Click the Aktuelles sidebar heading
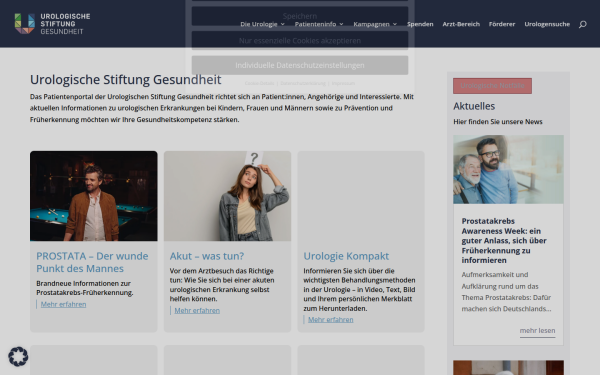The image size is (600, 375). tap(474, 106)
